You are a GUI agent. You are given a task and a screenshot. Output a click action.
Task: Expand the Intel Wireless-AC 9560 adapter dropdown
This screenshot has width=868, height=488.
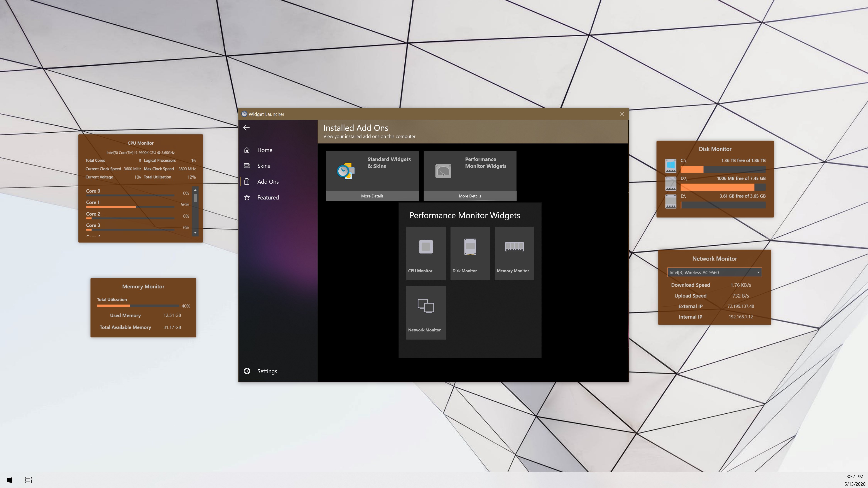pyautogui.click(x=758, y=272)
